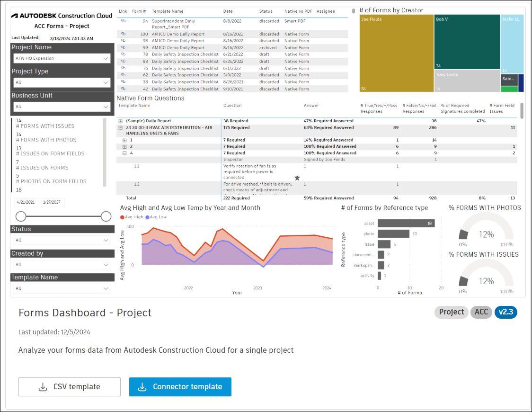
Task: Click 'Superintendent Daily Report_Smart PDF' template name
Action: (173, 24)
